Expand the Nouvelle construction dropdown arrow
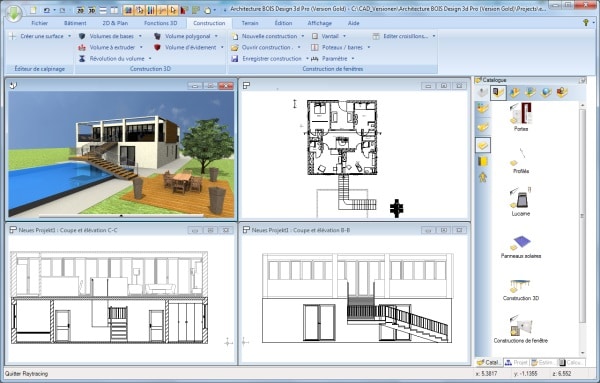Image resolution: width=600 pixels, height=383 pixels. coord(303,36)
